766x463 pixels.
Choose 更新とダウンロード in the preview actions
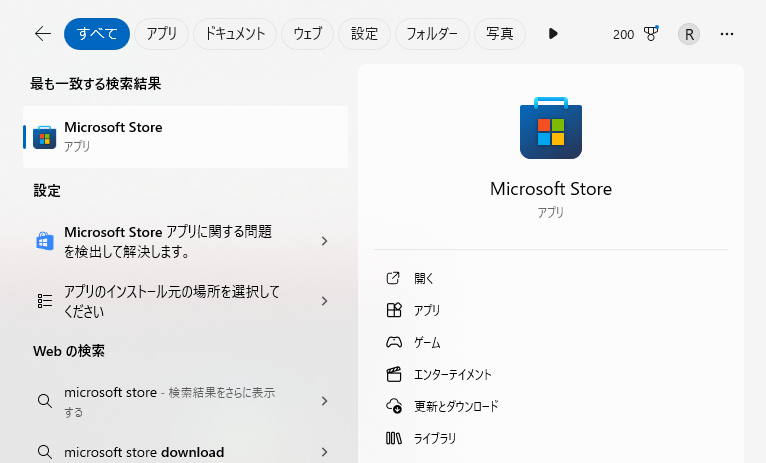[x=456, y=406]
